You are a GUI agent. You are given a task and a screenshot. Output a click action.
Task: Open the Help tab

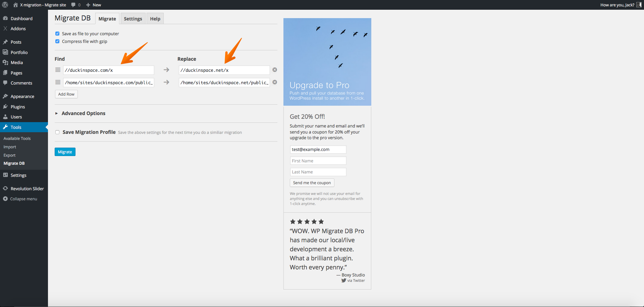[x=155, y=19]
